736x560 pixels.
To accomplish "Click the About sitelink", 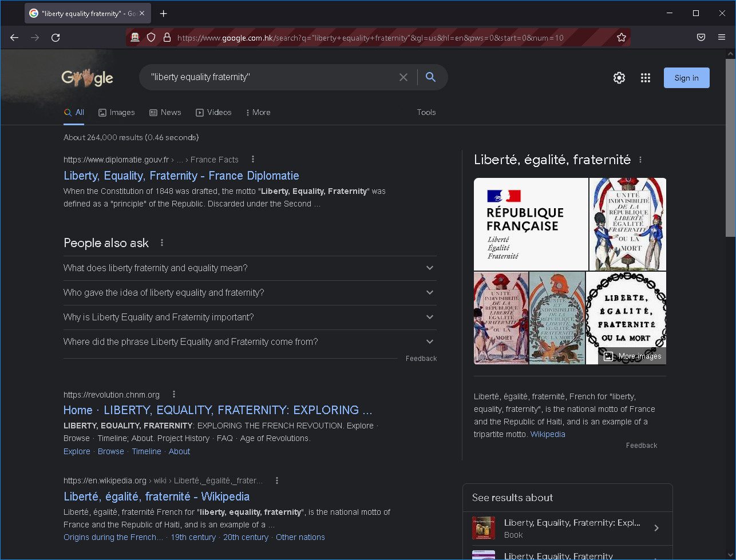I will 179,451.
